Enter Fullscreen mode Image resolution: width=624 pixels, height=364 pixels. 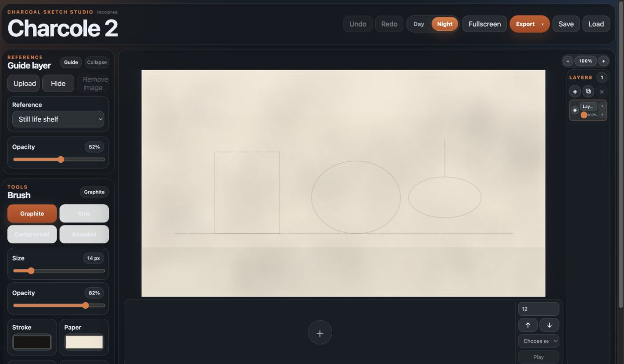484,24
